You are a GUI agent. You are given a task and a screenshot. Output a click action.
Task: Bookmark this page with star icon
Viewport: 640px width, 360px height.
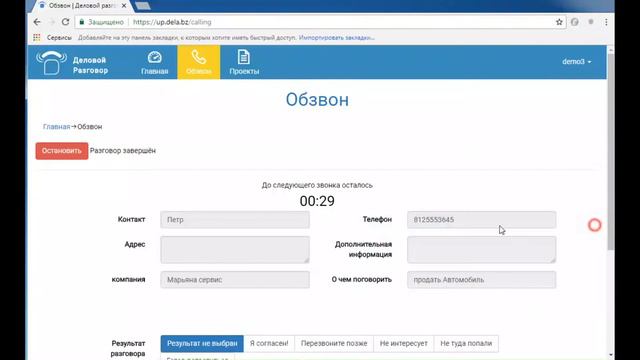tap(559, 22)
